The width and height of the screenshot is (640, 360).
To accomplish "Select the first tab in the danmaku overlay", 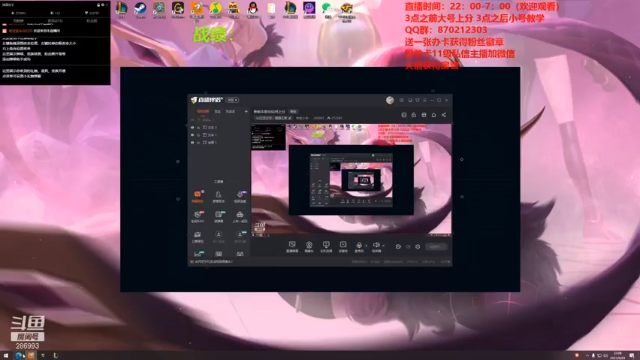I will point(18,21).
